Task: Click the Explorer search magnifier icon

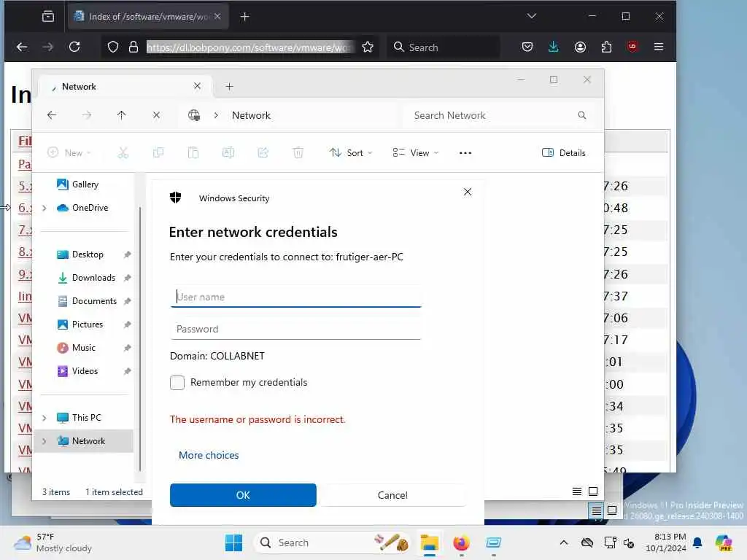Action: [581, 114]
